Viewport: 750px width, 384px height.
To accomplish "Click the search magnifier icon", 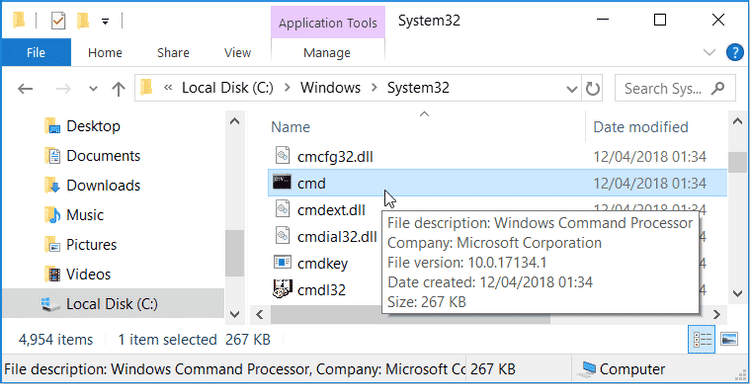I will point(717,88).
